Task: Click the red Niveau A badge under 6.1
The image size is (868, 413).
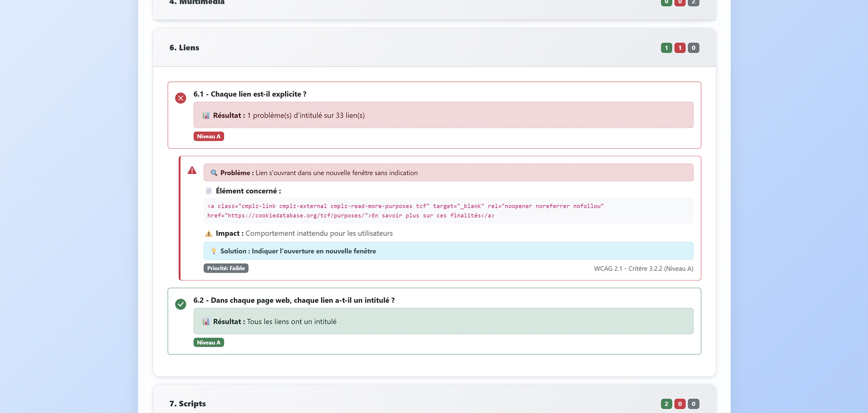Action: [208, 136]
